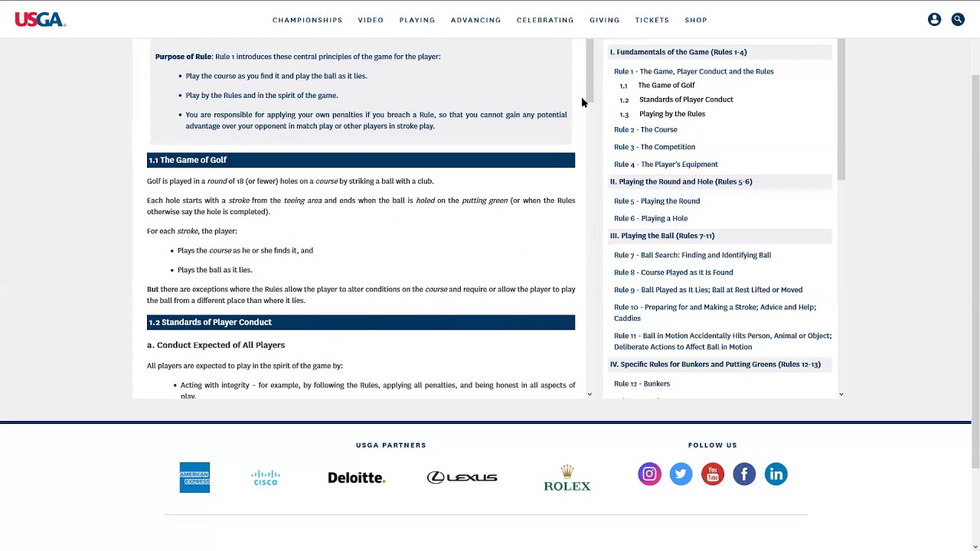Click the rules content down scroll arrow
The width and height of the screenshot is (980, 551).
(590, 394)
